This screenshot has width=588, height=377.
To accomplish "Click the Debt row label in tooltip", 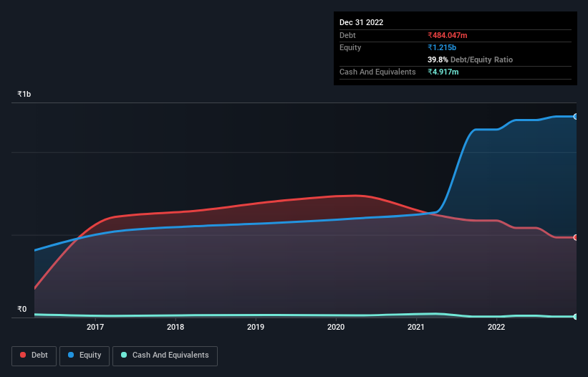I will click(347, 35).
